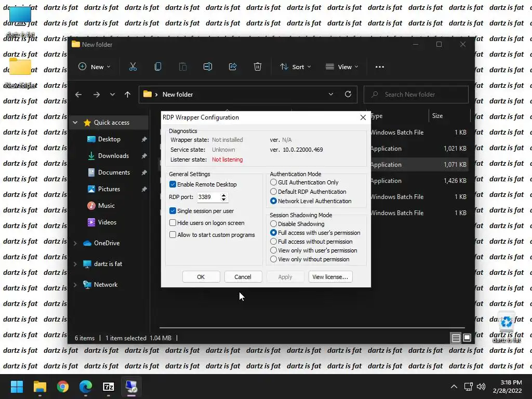Check Hide users on logon screen
This screenshot has height=399, width=532.
172,222
